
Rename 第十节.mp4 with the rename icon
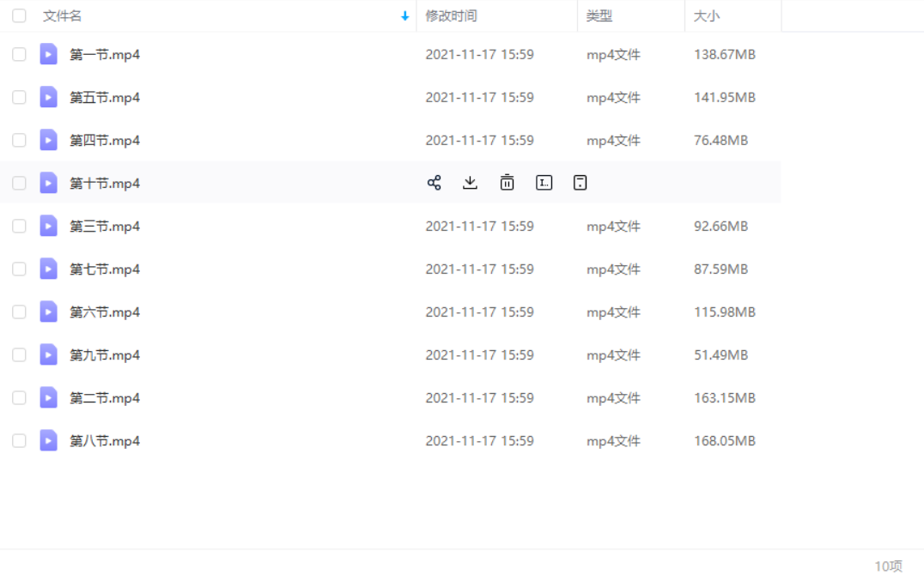(x=544, y=183)
